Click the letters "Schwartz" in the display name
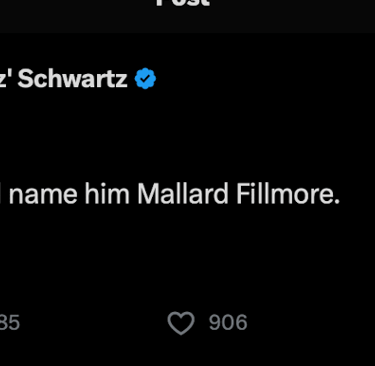Viewport: 375px width, 366px height. pos(72,79)
